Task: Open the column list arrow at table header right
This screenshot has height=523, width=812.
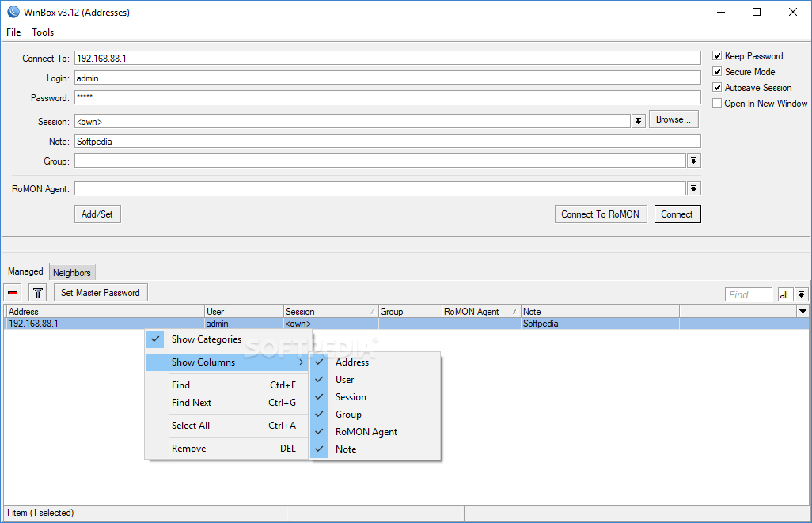Action: pos(802,312)
